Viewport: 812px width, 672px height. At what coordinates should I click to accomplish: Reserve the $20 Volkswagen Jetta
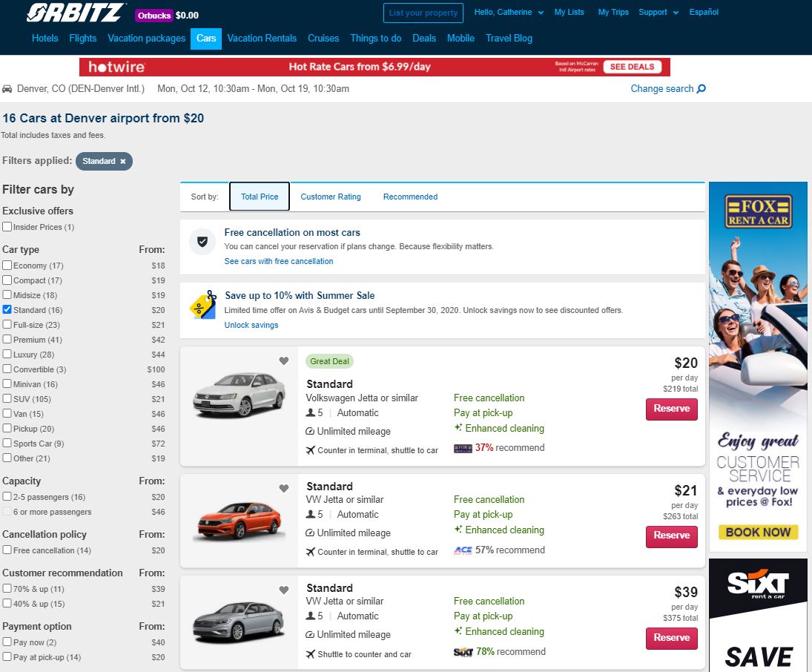pos(672,409)
